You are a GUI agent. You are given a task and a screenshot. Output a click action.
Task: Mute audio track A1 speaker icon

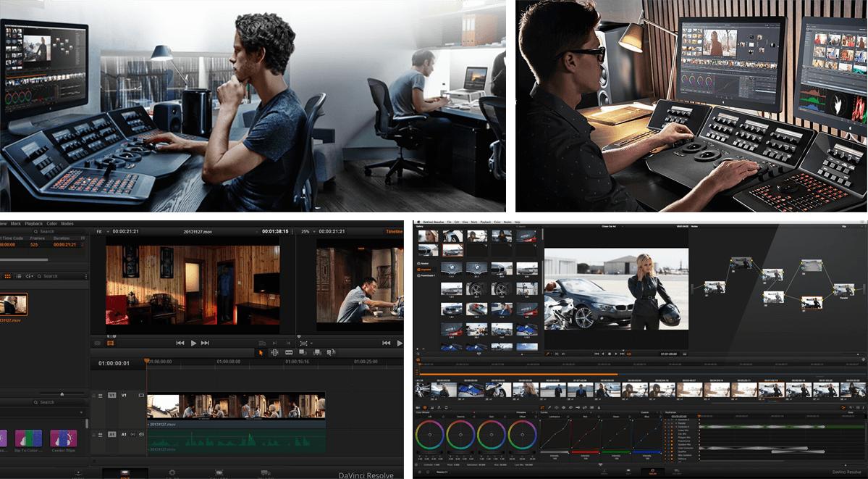tap(141, 434)
